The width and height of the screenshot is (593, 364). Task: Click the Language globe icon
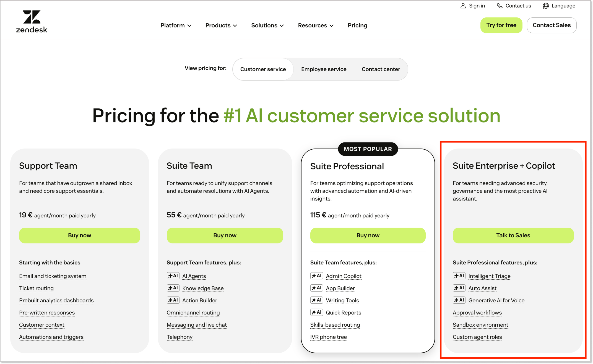tap(546, 6)
